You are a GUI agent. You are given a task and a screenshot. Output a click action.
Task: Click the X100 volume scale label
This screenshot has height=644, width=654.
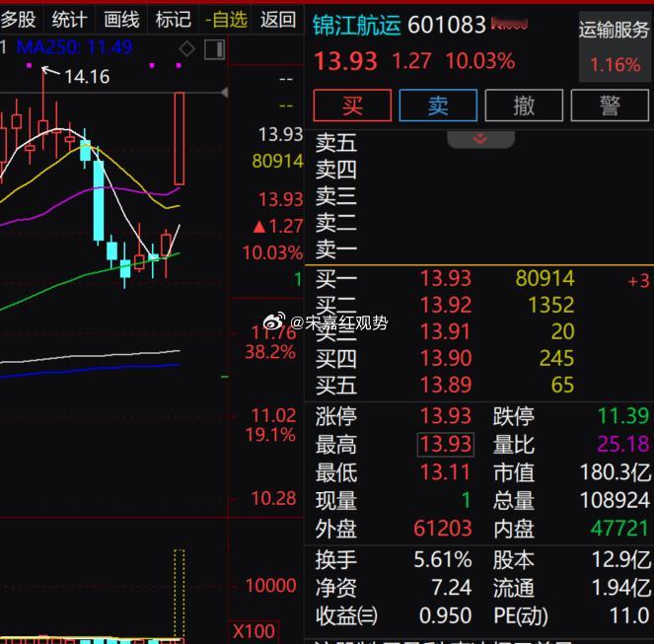click(254, 631)
